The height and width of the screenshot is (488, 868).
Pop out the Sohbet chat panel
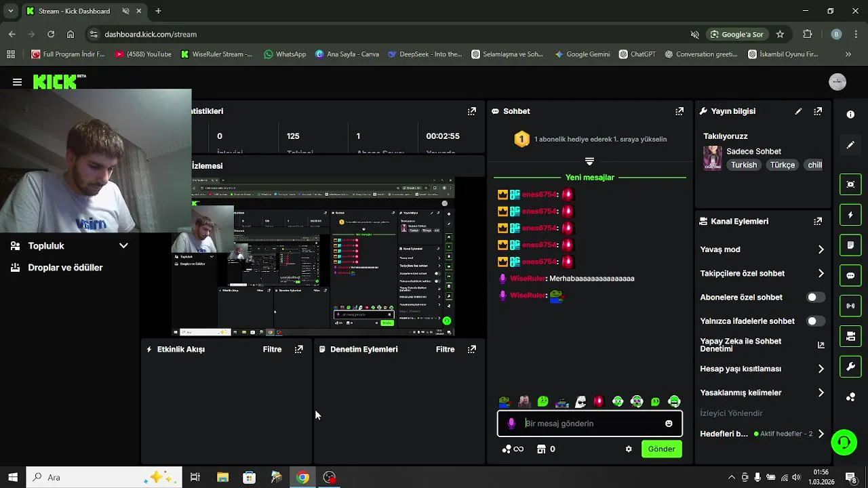(x=679, y=111)
